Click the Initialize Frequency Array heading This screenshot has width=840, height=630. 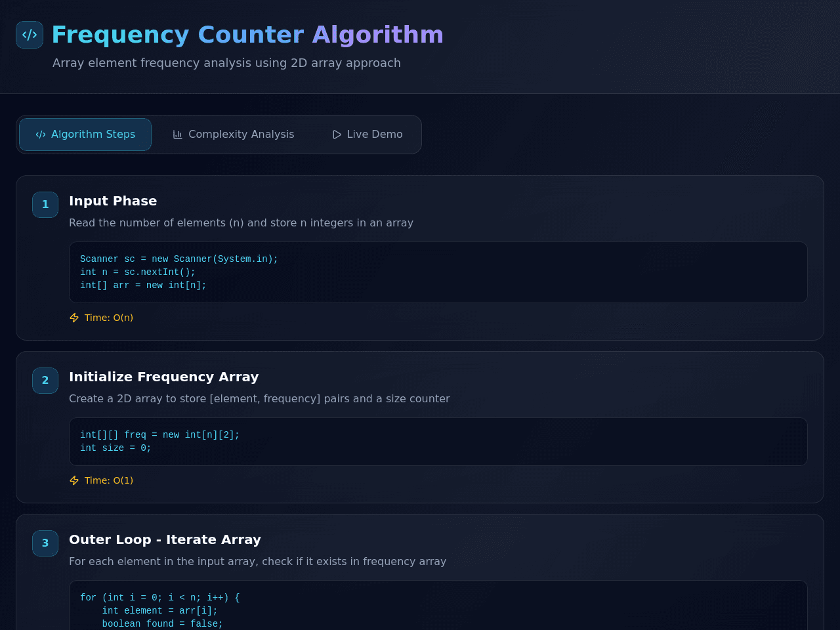pos(164,377)
